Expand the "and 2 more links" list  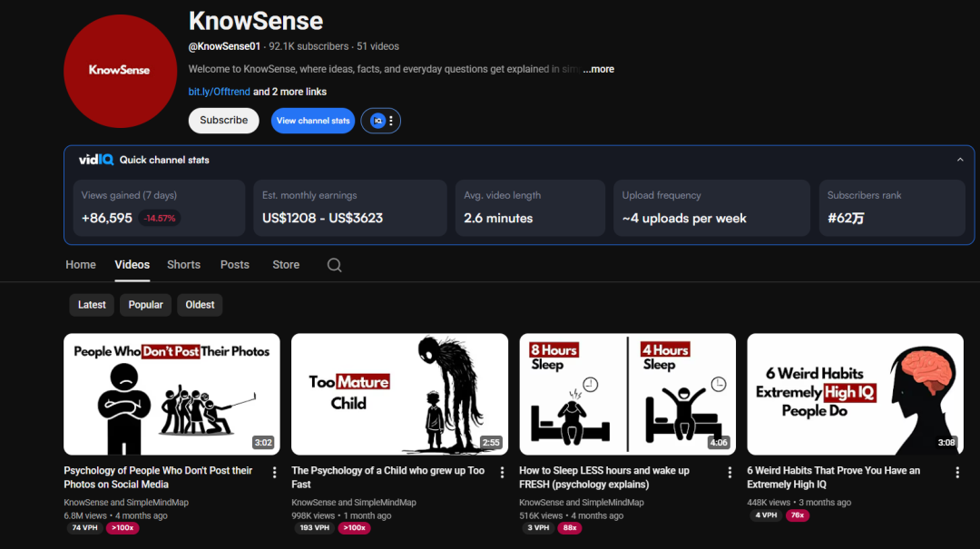pos(289,92)
